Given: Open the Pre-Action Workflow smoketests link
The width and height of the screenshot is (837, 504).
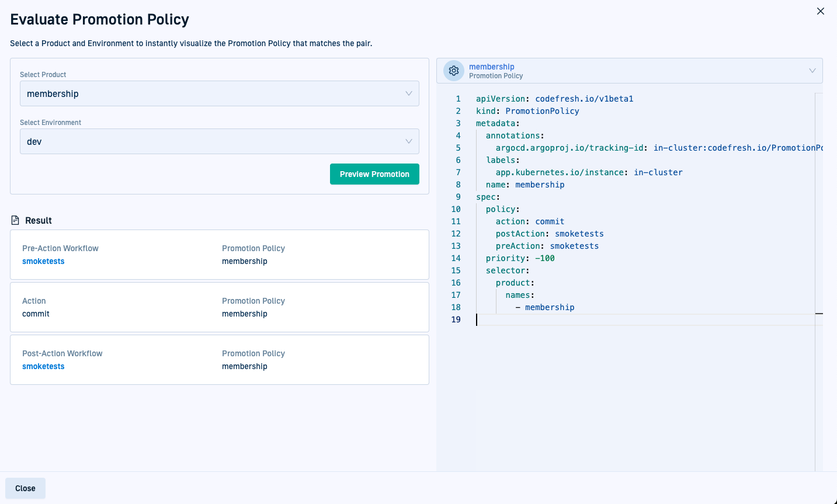Looking at the screenshot, I should 43,261.
